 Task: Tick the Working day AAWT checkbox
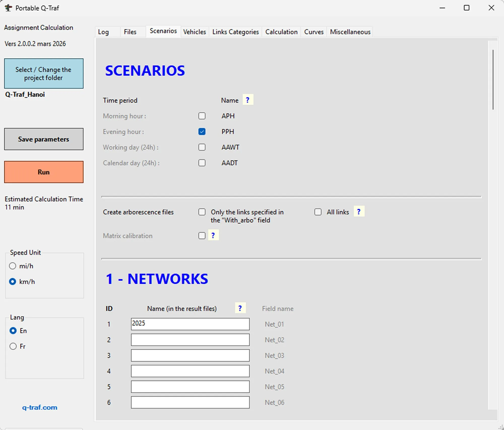tap(202, 147)
